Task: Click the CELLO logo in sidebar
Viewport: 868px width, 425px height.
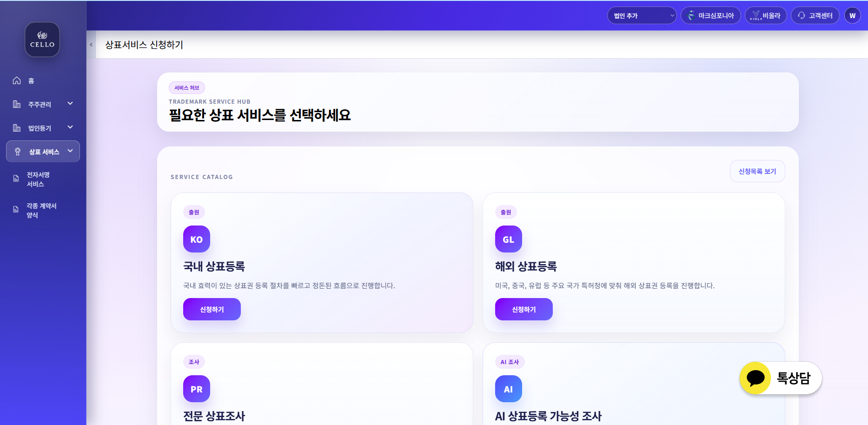Action: 42,40
